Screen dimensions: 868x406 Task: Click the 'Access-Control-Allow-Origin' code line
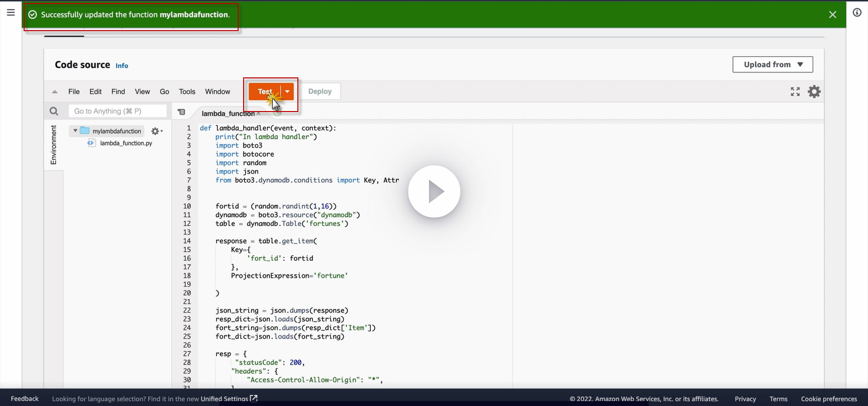[315, 380]
